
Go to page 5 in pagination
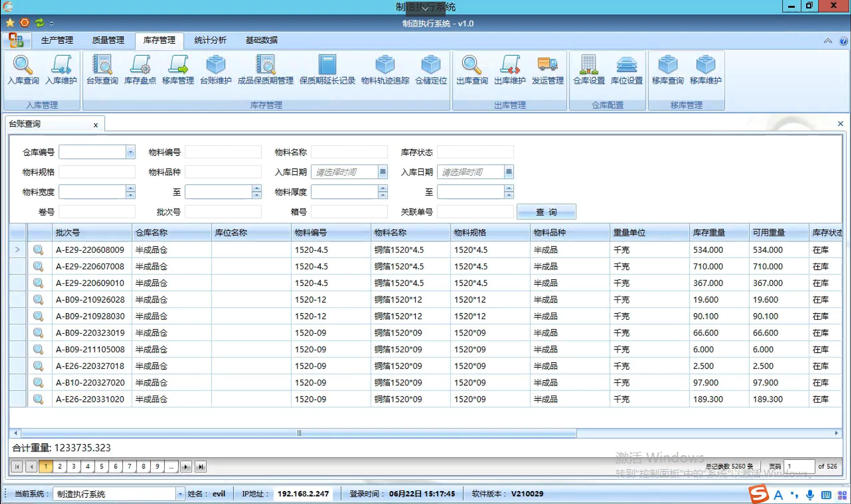(101, 466)
